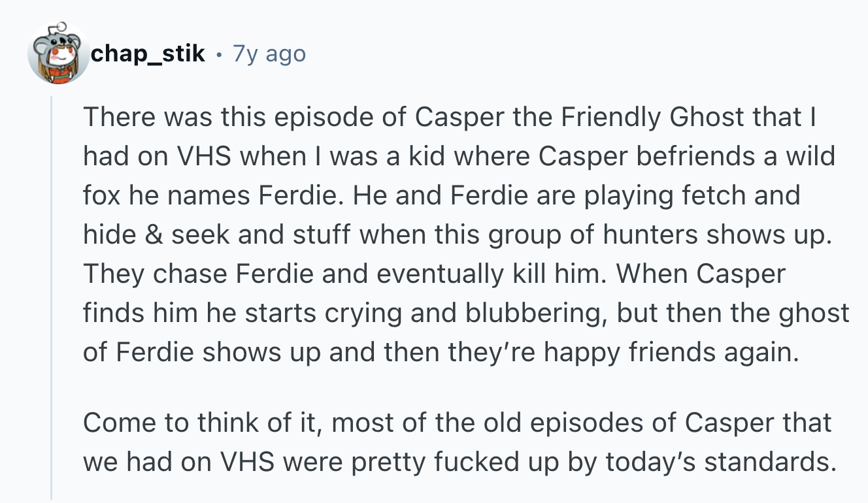Open the chap_stik username profile link

148,54
